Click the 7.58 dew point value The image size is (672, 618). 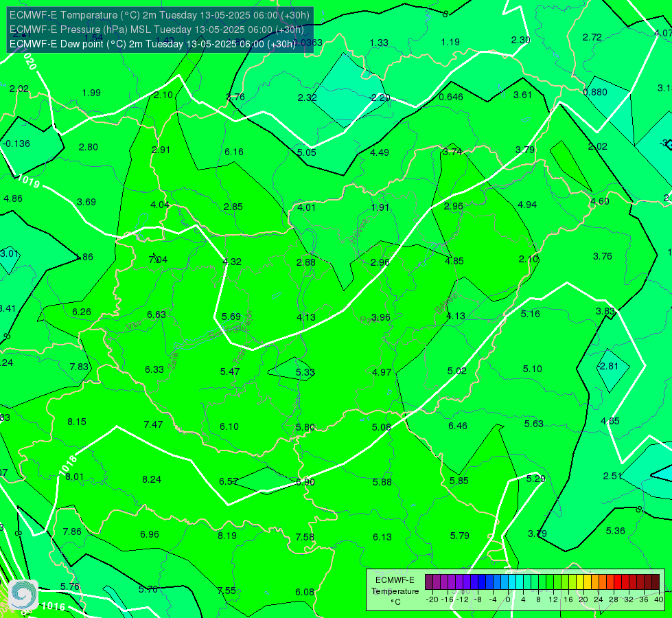pyautogui.click(x=305, y=538)
